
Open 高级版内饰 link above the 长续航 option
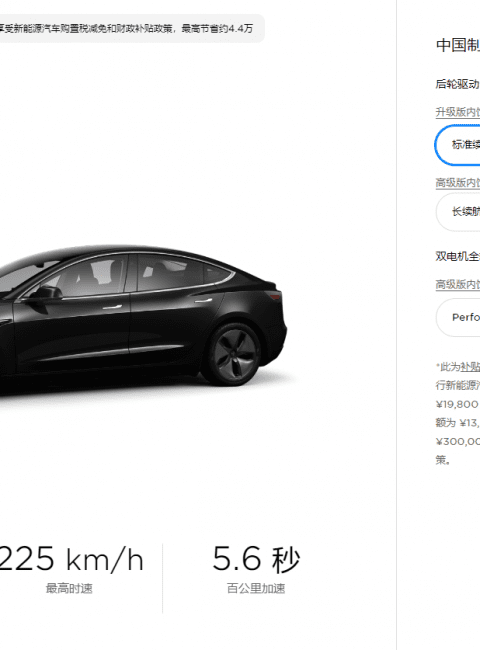pyautogui.click(x=458, y=182)
